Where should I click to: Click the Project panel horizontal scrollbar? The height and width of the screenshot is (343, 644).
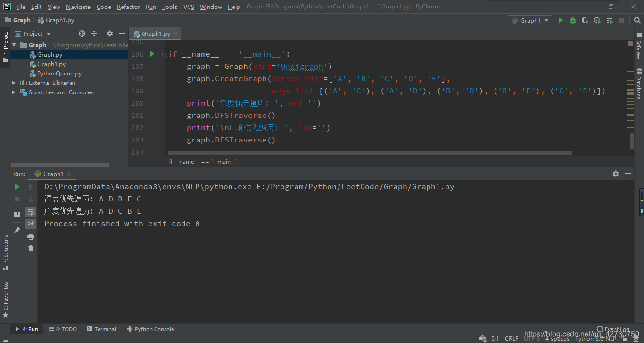tap(60, 165)
